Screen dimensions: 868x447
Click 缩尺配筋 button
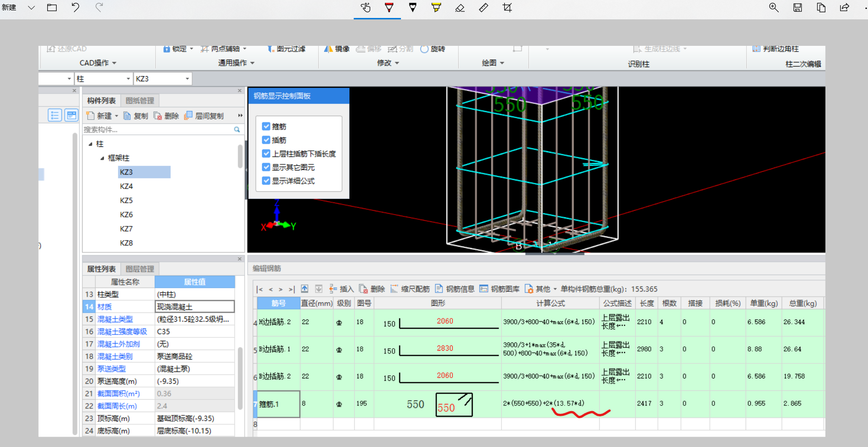(410, 289)
